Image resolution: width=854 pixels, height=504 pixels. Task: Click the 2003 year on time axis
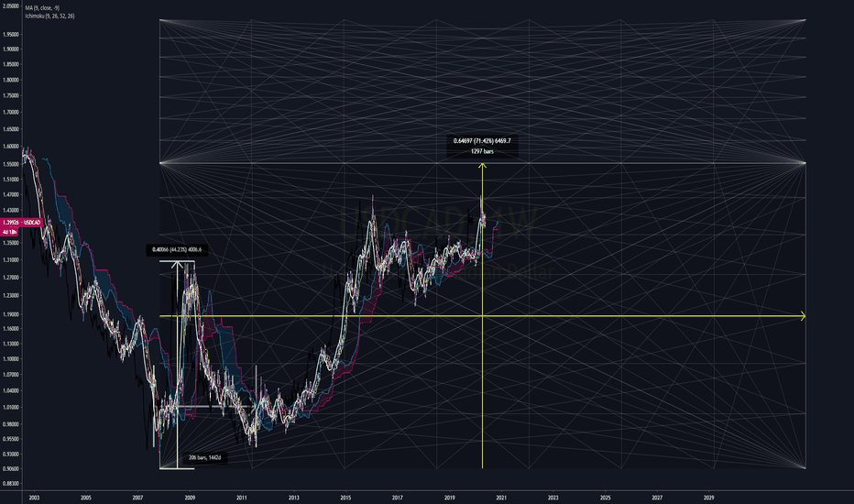34,498
